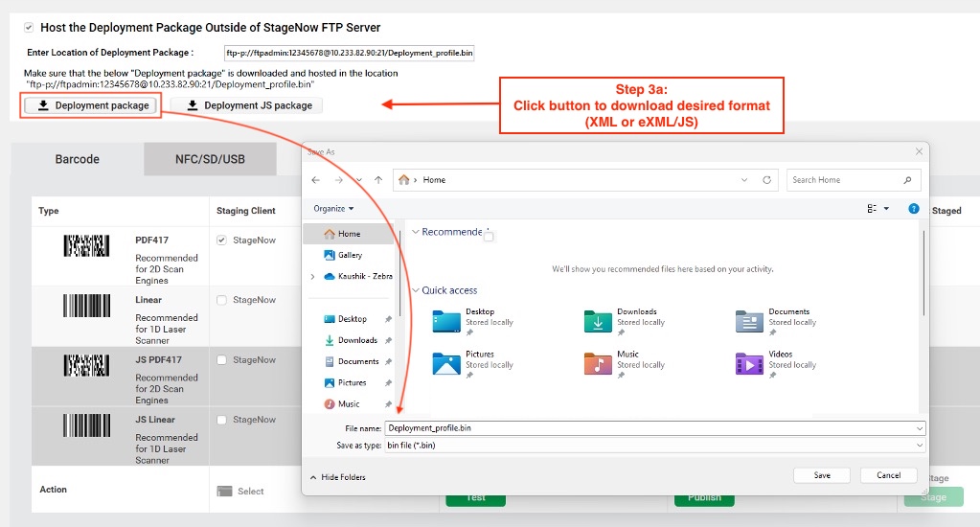Select Gallery in the navigation pane

(349, 255)
